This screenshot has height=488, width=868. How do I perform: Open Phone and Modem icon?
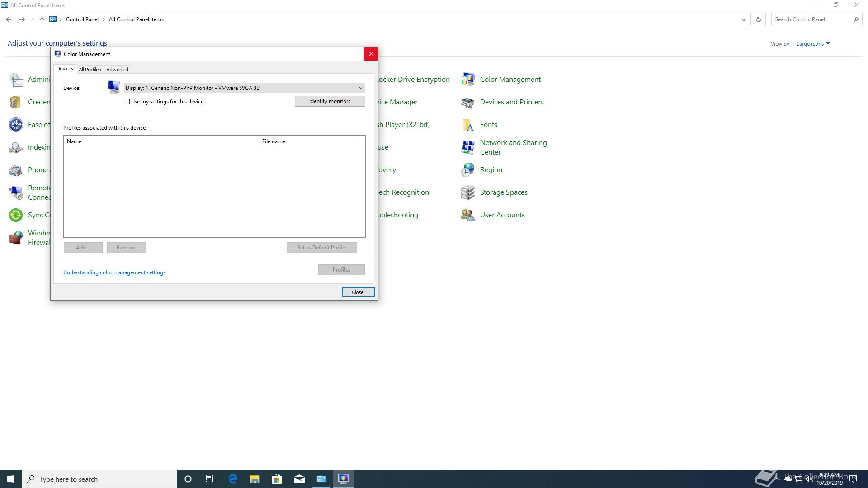[16, 170]
